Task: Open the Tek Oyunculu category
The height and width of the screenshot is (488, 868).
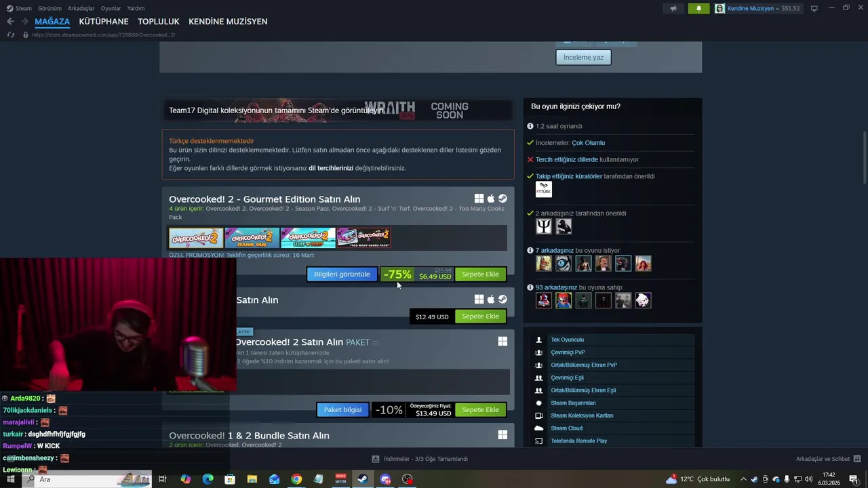Action: coord(567,340)
